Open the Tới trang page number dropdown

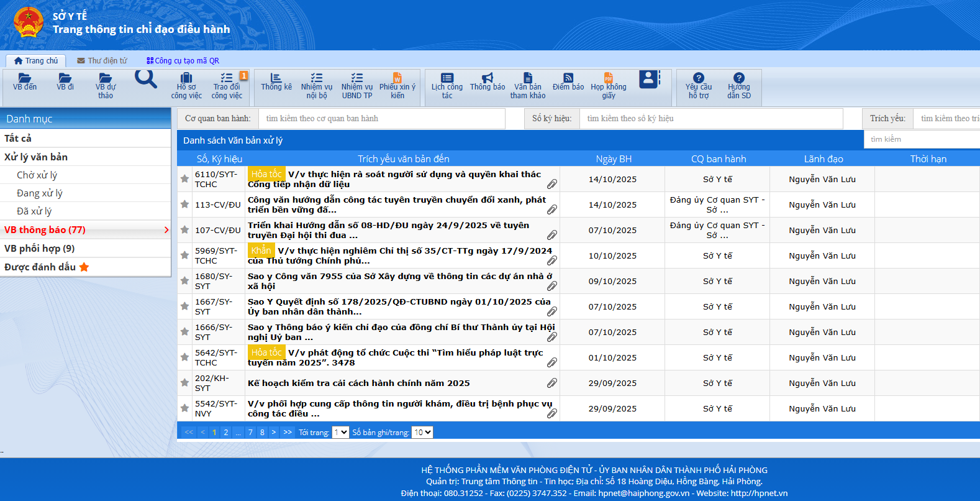(x=340, y=432)
